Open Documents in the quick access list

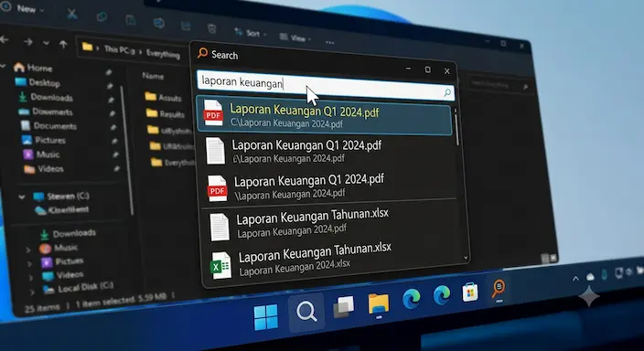click(x=48, y=125)
